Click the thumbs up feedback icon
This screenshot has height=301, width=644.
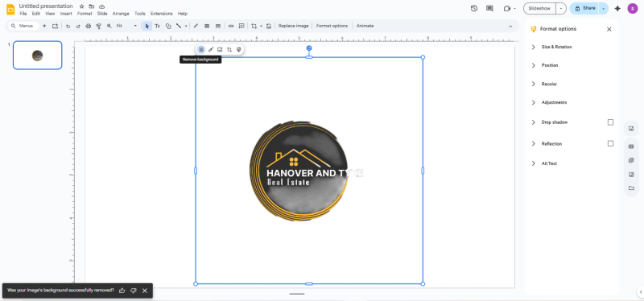click(122, 291)
